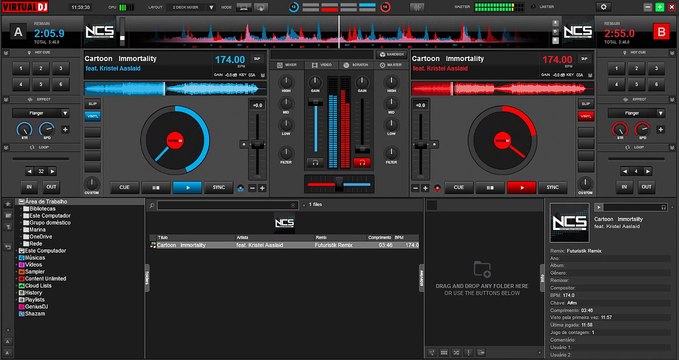Select Shazam in folder tree

35,314
